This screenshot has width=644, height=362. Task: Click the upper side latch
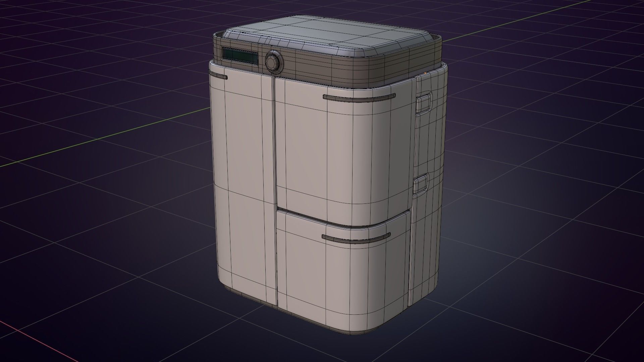[424, 103]
